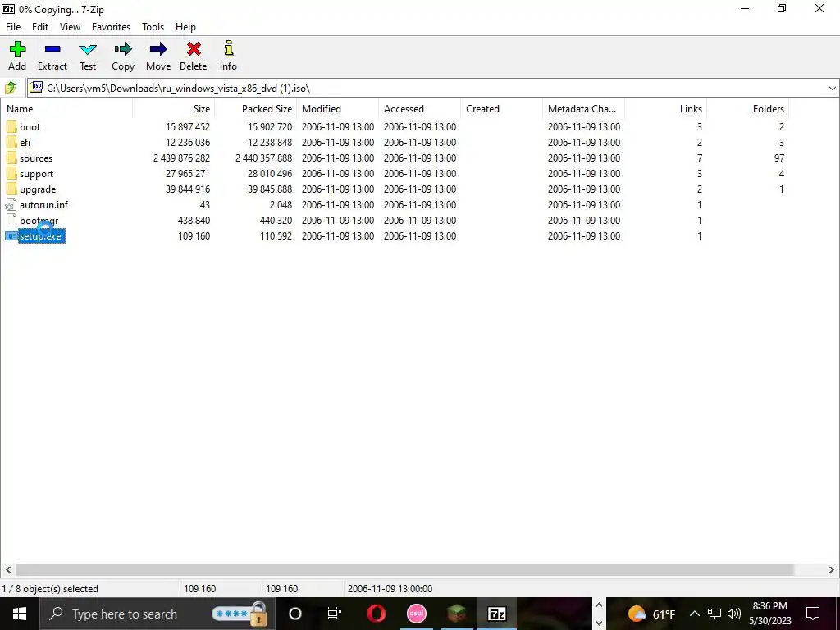The height and width of the screenshot is (630, 840).
Task: Sort by the Name column header
Action: coord(66,109)
